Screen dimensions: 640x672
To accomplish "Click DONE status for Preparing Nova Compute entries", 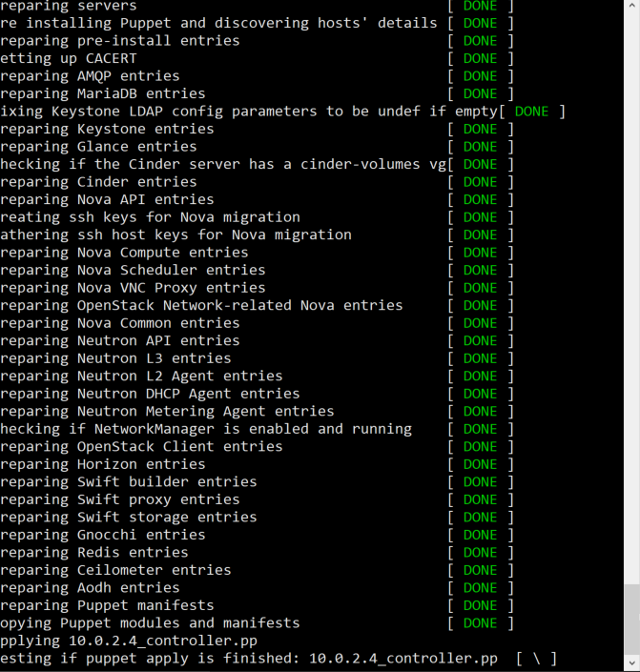I will [x=480, y=253].
